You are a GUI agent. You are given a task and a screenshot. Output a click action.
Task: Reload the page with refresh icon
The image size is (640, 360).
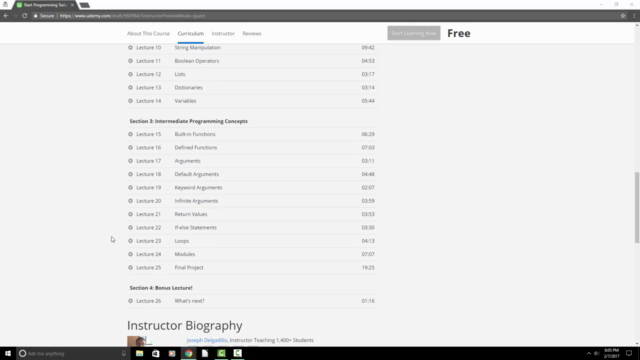[x=24, y=16]
